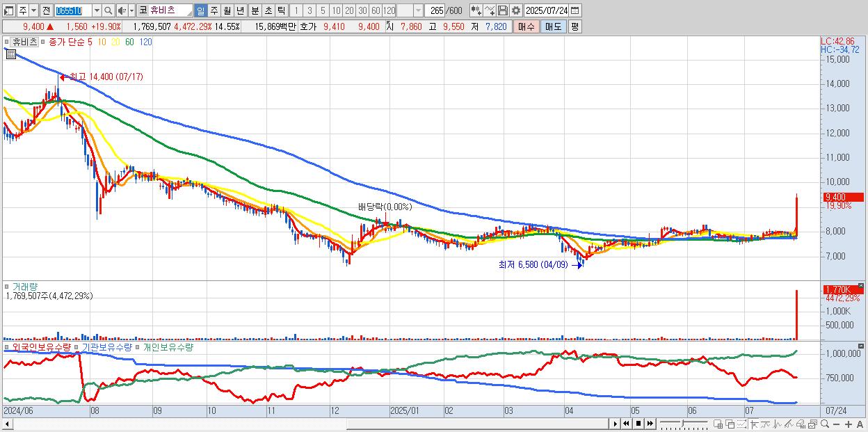Image resolution: width=868 pixels, height=432 pixels.
Task: Click the speaker sound icon
Action: coord(121,10)
